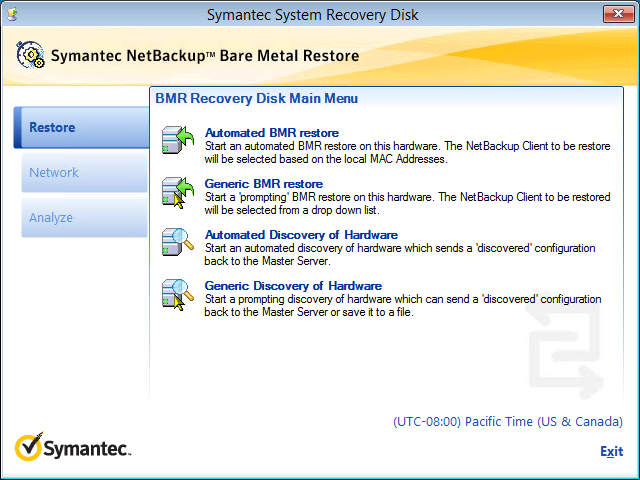Click the BMR Recovery Disk Main Menu heading

pyautogui.click(x=256, y=98)
